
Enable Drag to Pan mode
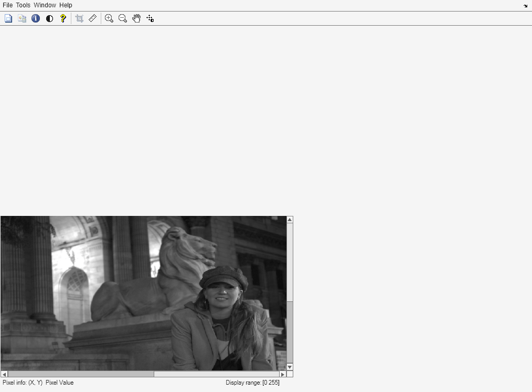(x=136, y=18)
